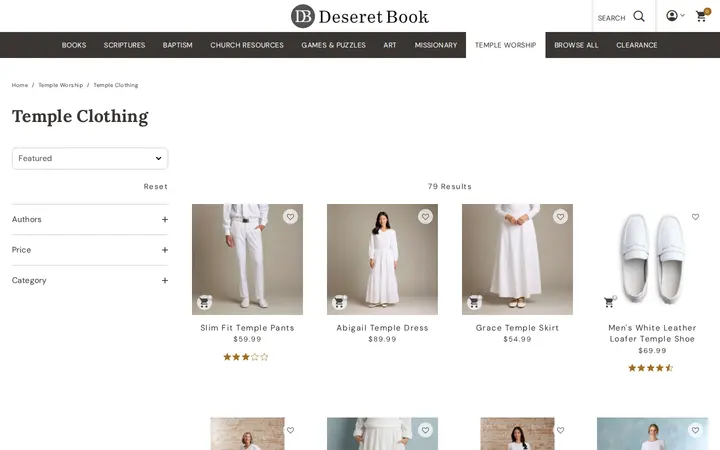
Task: Select the Temple Worship nav tab
Action: point(506,45)
